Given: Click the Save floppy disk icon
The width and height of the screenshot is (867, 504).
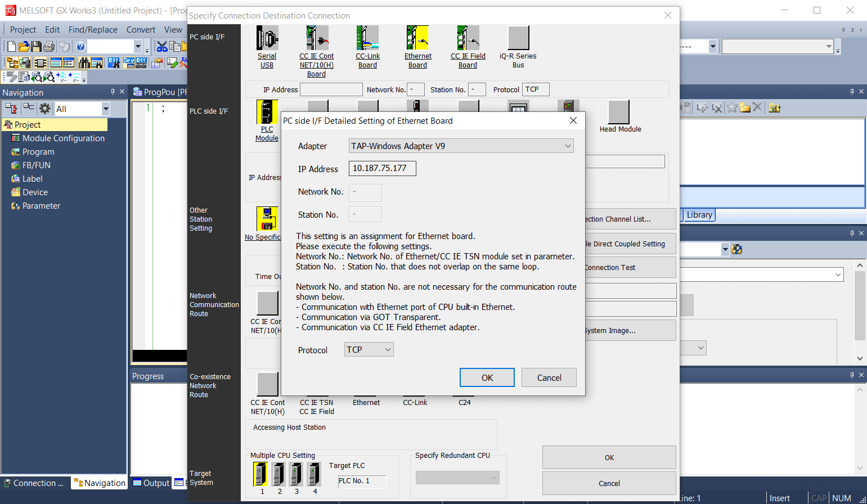Looking at the screenshot, I should point(36,46).
